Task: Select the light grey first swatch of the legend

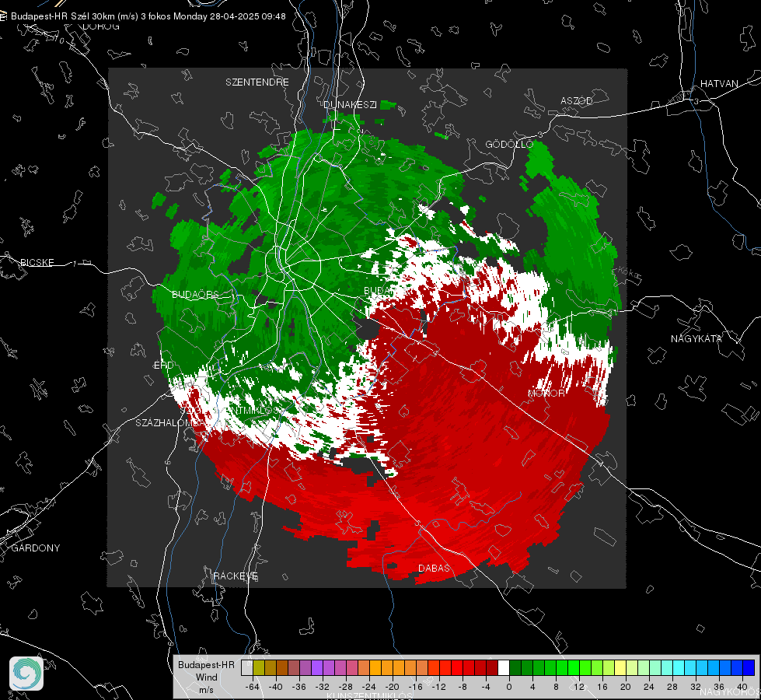Action: point(247,668)
